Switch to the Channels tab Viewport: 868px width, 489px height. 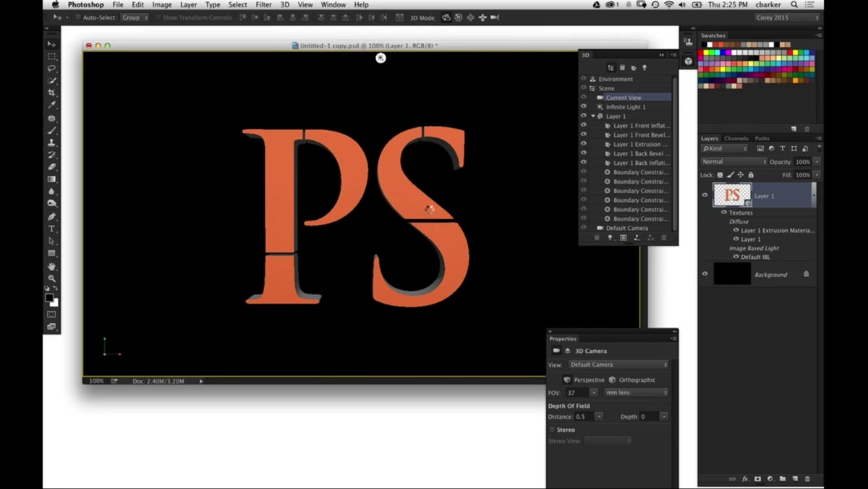[x=736, y=138]
